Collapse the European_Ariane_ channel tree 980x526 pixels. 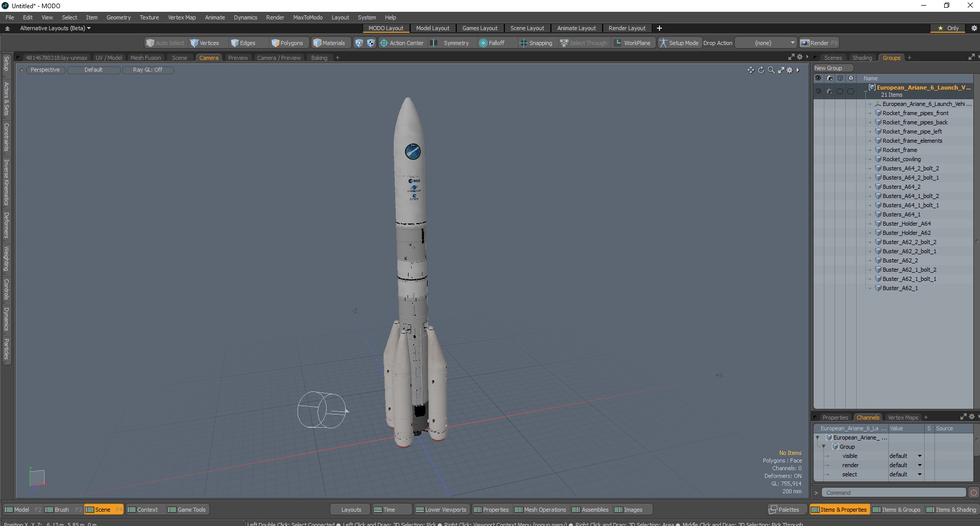click(818, 437)
